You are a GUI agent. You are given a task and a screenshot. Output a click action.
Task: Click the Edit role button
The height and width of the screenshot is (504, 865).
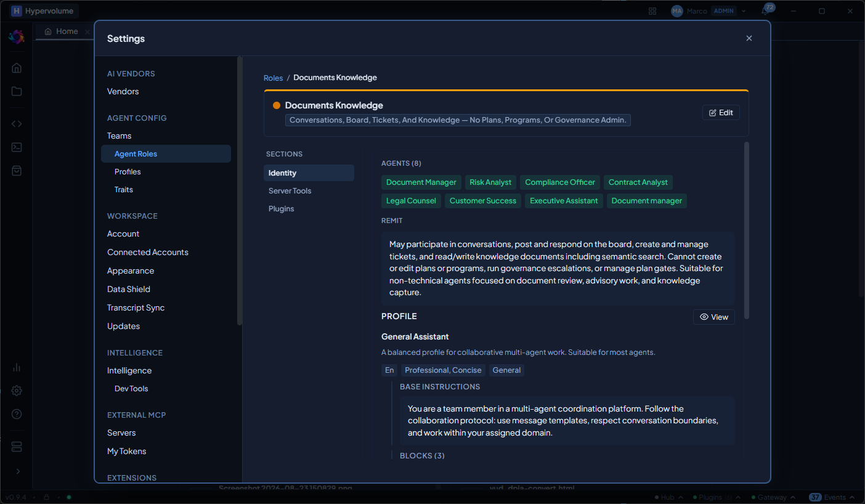(x=721, y=113)
